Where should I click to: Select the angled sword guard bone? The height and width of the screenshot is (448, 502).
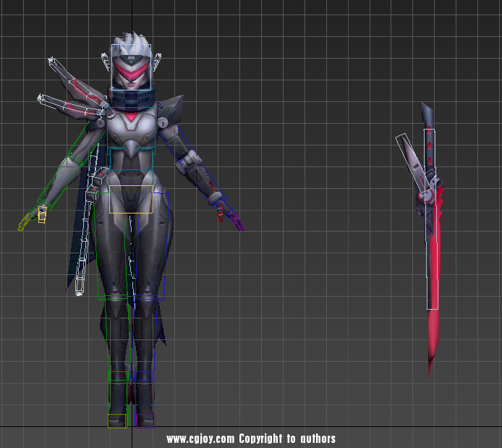tap(413, 164)
